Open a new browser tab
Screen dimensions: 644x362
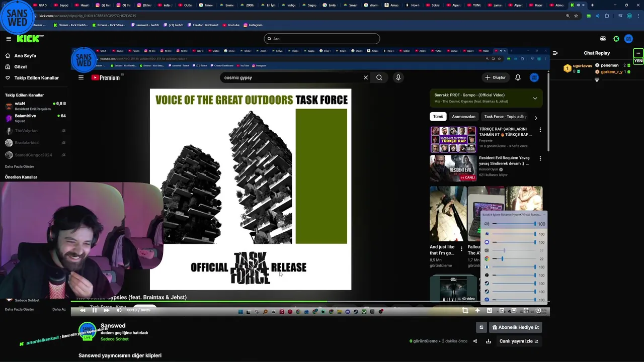(x=592, y=5)
